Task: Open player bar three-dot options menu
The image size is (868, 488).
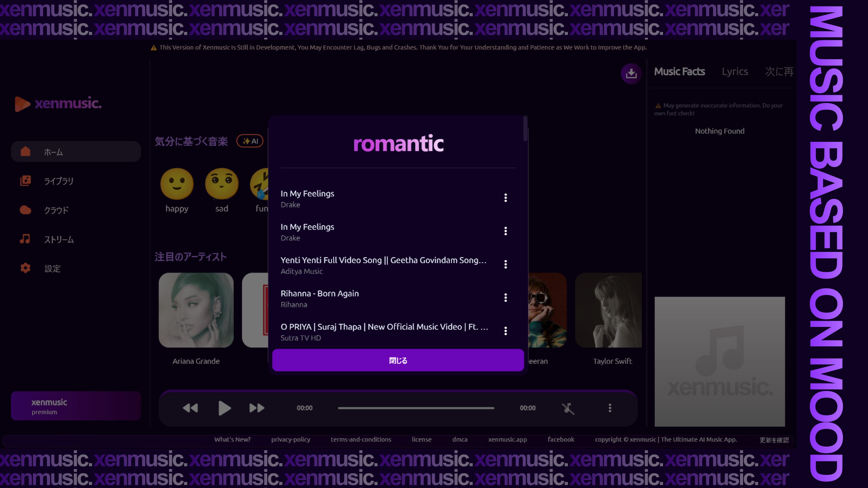Action: click(610, 408)
